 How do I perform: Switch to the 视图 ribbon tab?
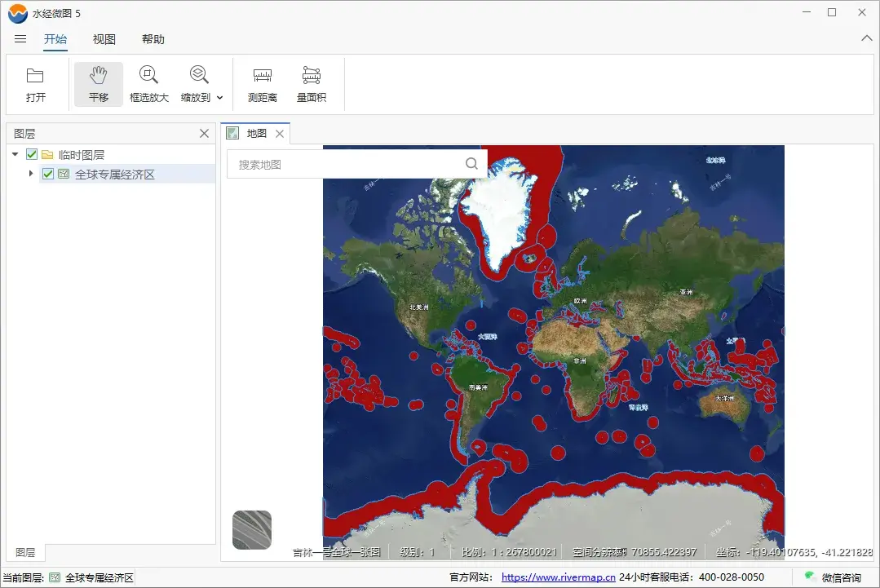pos(104,38)
